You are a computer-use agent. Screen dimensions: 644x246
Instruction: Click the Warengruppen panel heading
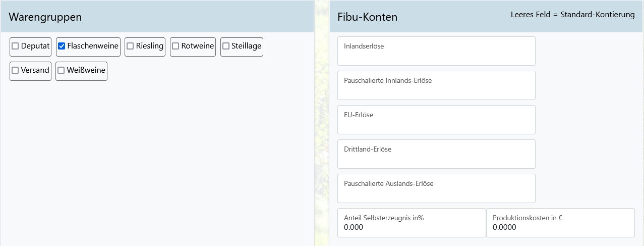tap(45, 17)
